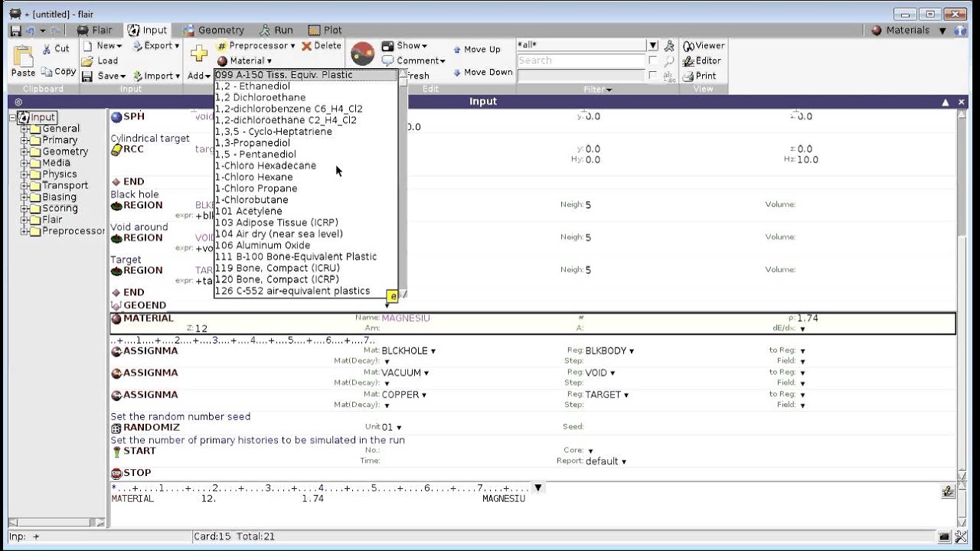
Task: Toggle the checkbox next to Search field
Action: pyautogui.click(x=652, y=60)
